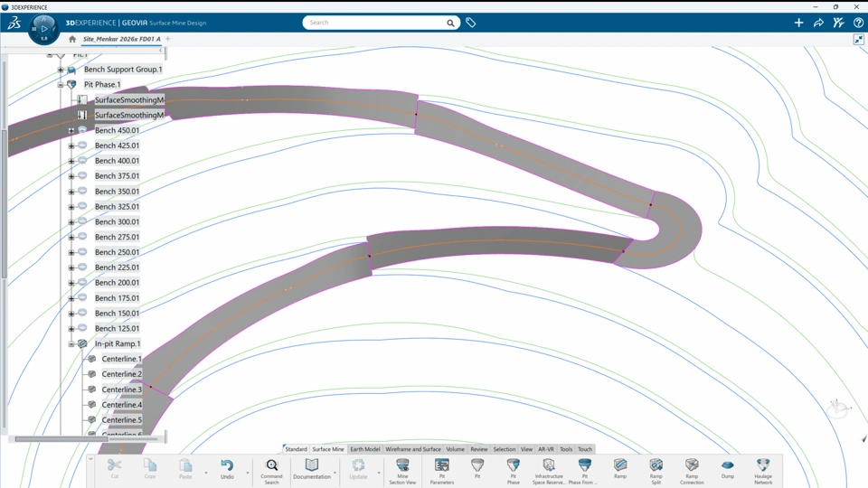Open the Documentation dropdown arrow
Viewport: 868px width, 488px height.
(x=335, y=473)
